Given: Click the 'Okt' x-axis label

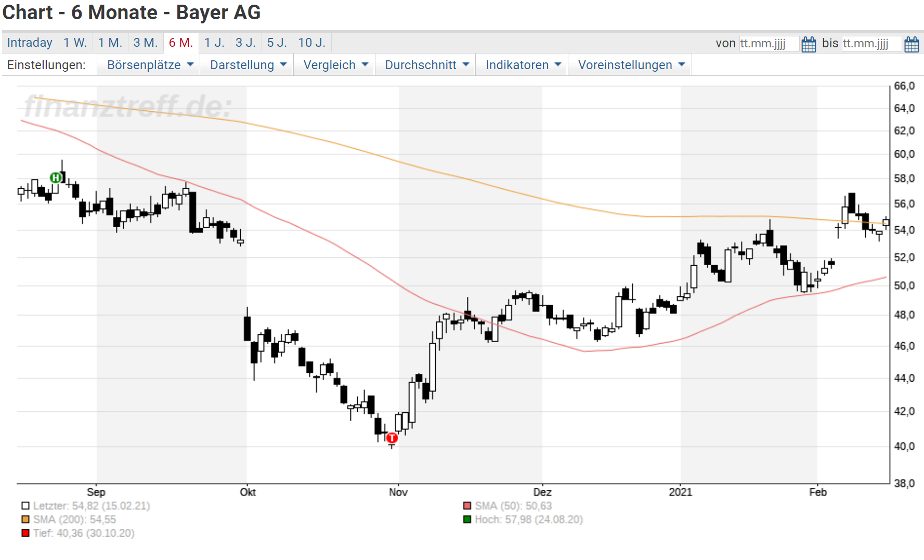Looking at the screenshot, I should click(x=248, y=492).
